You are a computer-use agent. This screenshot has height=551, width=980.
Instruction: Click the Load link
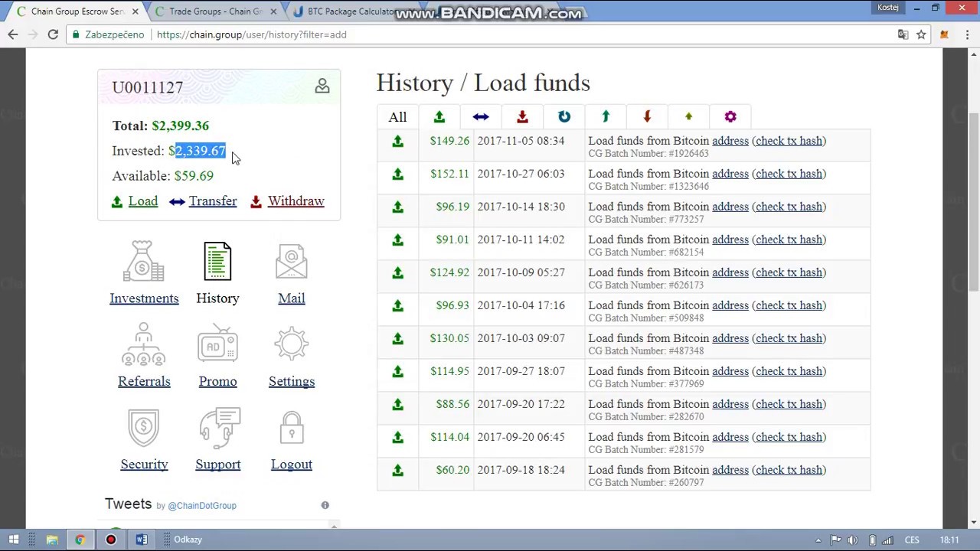[143, 201]
